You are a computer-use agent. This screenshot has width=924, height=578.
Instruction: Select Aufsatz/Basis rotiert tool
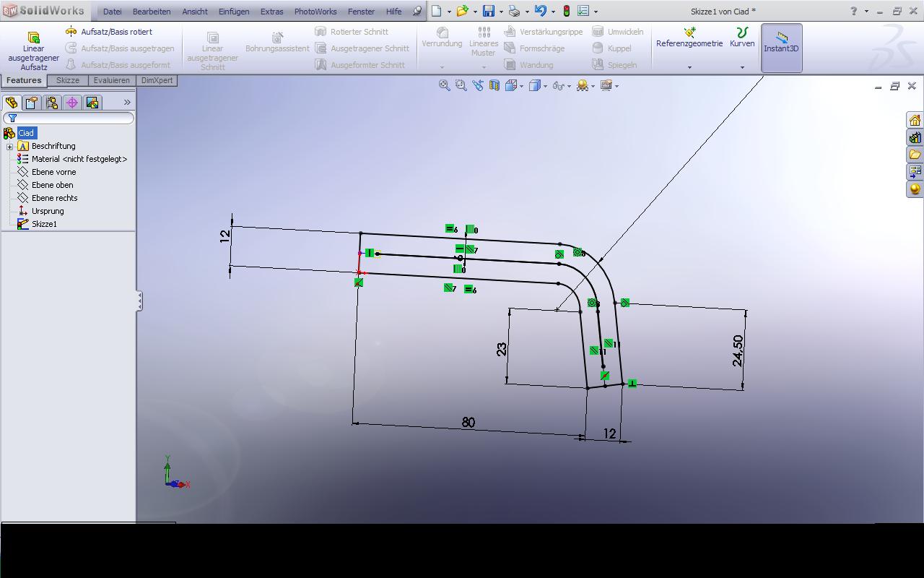pos(109,32)
